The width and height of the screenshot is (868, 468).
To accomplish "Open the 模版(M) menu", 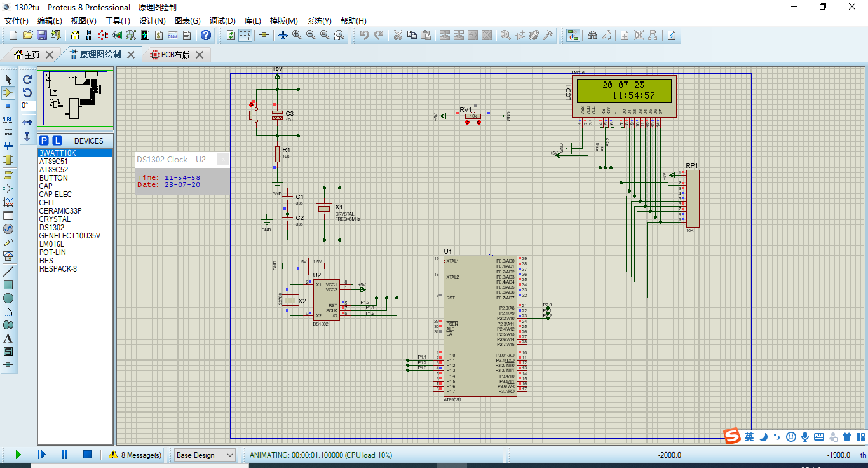I will coord(284,21).
